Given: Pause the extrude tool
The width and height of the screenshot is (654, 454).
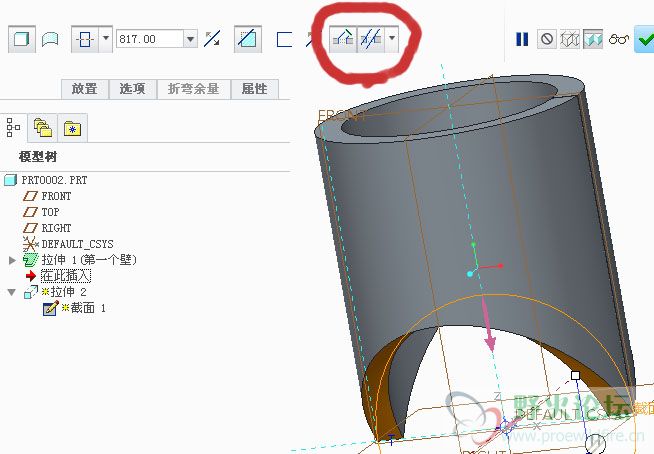Looking at the screenshot, I should coord(522,39).
